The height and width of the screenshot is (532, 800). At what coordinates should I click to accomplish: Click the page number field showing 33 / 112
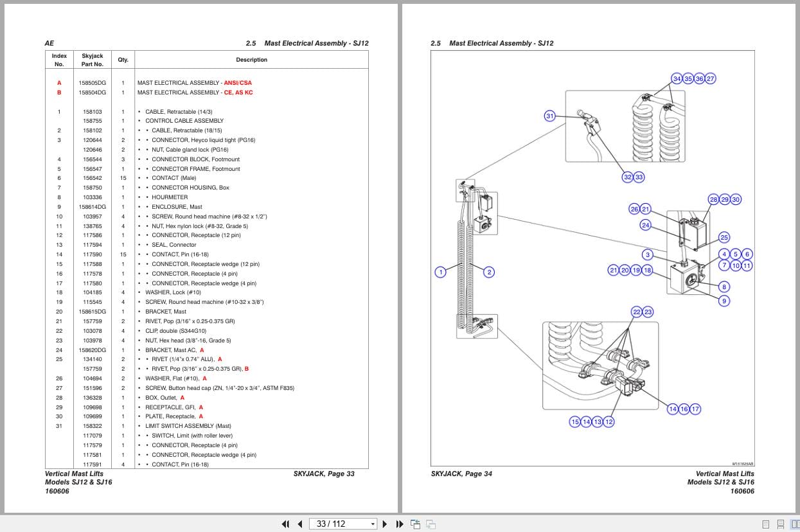pos(339,524)
